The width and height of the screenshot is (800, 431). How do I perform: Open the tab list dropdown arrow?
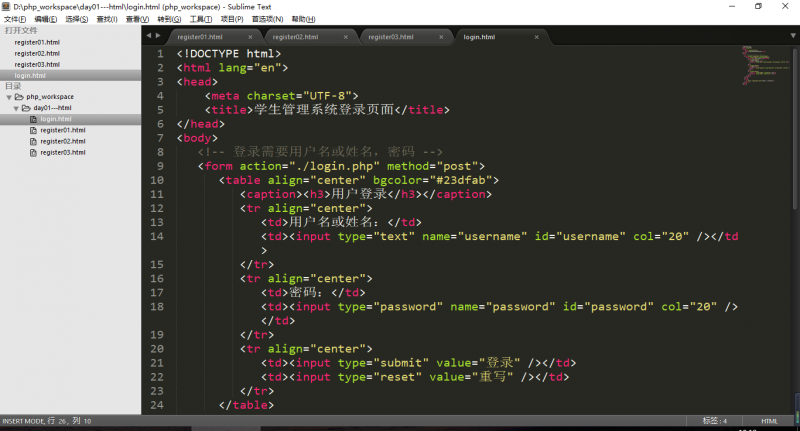click(x=790, y=36)
